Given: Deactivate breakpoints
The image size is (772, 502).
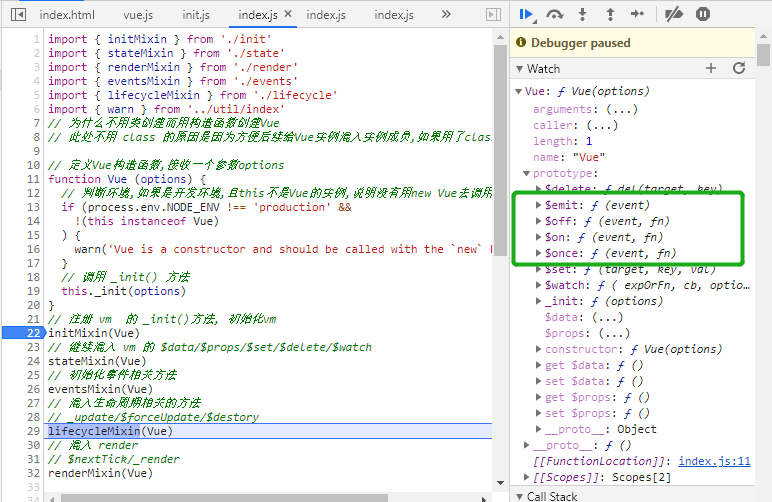Looking at the screenshot, I should pos(674,14).
